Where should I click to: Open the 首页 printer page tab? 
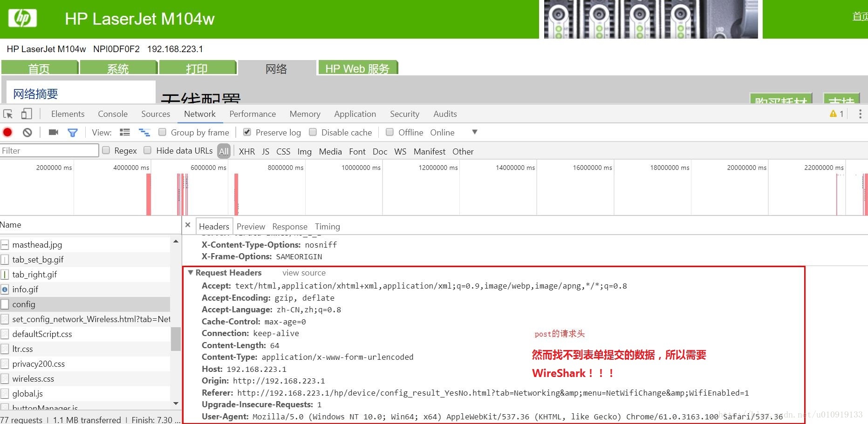[39, 68]
